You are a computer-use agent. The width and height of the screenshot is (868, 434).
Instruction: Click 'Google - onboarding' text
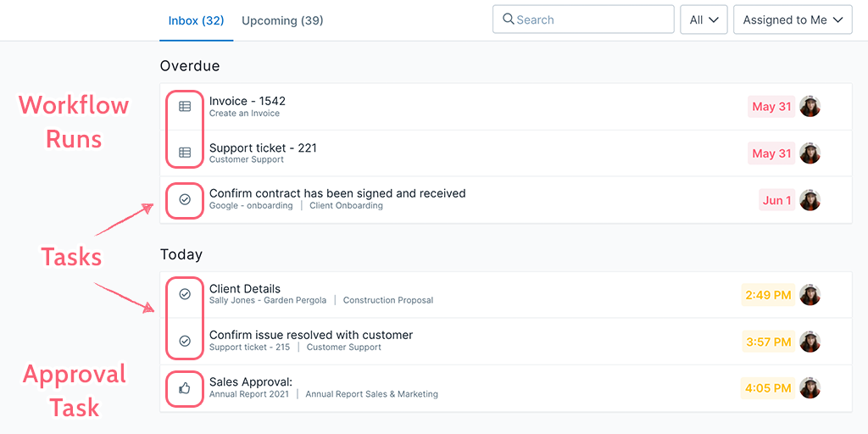[x=251, y=206]
